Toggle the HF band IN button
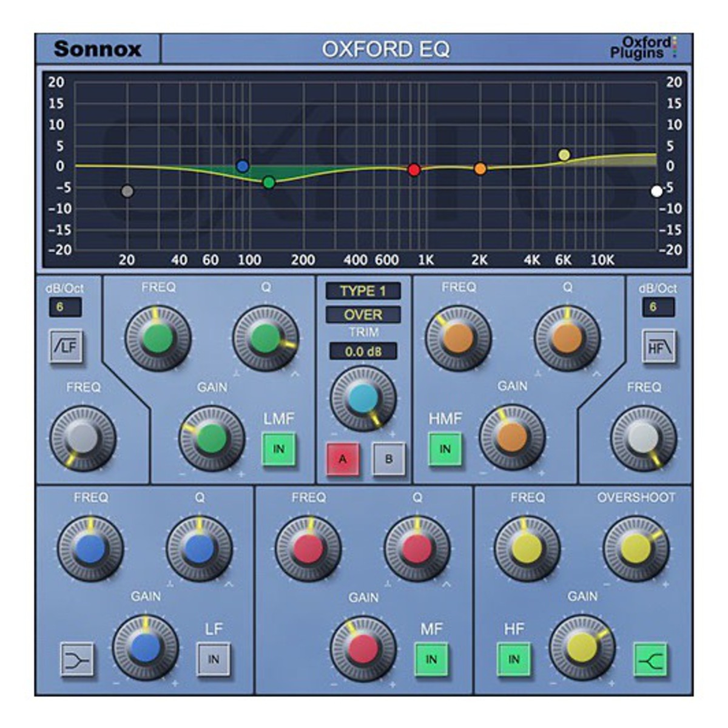Viewport: 728px width, 728px height. pyautogui.click(x=514, y=659)
